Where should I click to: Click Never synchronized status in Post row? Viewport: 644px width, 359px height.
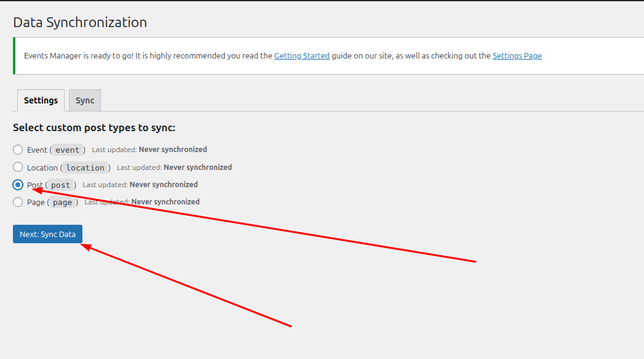pyautogui.click(x=164, y=185)
